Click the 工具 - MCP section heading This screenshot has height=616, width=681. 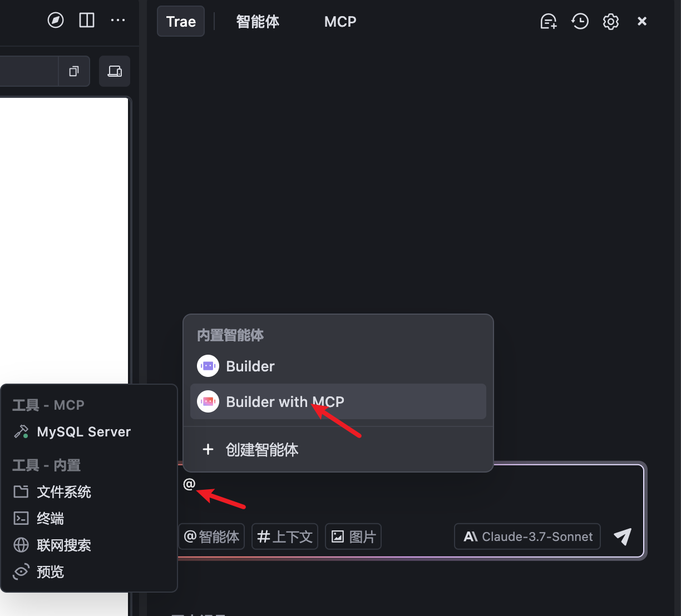click(x=48, y=405)
